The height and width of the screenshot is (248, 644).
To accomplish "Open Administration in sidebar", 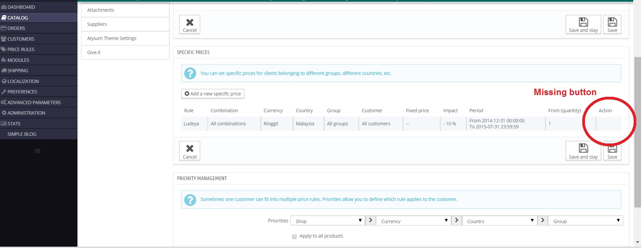I will (x=39, y=113).
